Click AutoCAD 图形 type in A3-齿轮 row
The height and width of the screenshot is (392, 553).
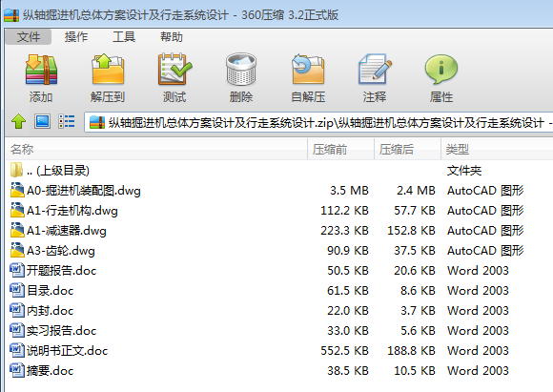[485, 251]
